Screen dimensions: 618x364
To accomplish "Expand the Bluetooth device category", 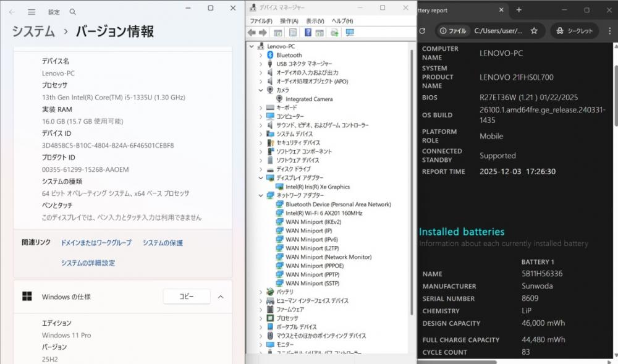I will pos(261,55).
